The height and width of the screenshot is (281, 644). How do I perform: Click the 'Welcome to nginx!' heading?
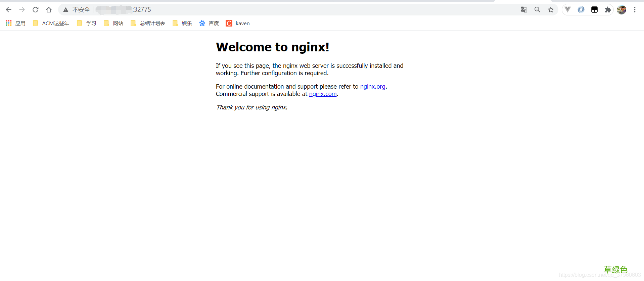click(273, 47)
